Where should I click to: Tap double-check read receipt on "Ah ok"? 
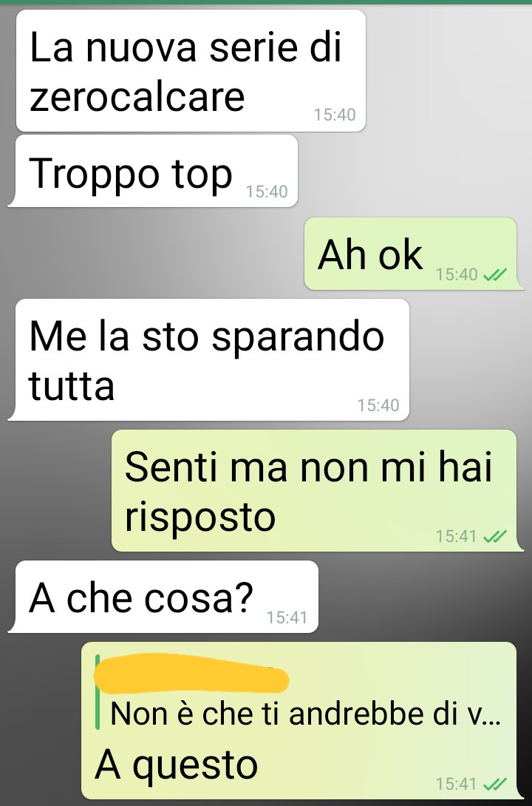click(x=496, y=275)
